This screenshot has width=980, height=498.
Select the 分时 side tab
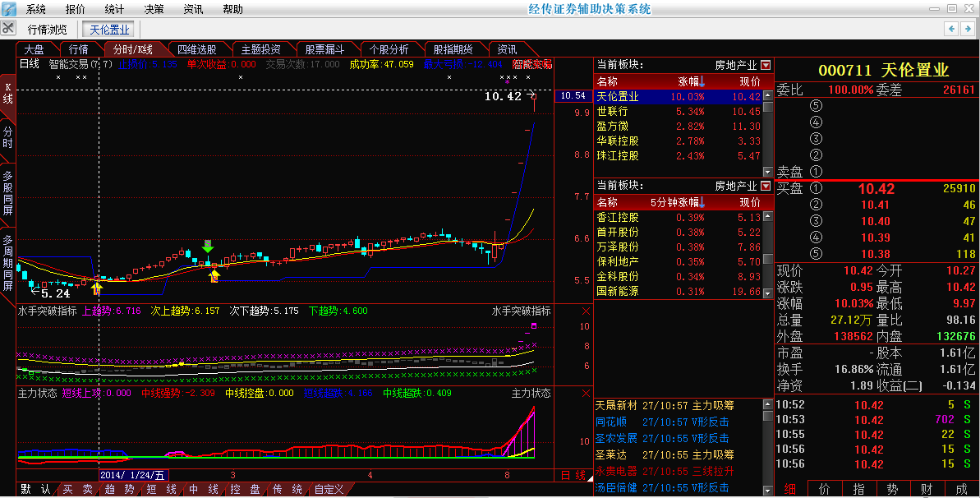(8, 137)
